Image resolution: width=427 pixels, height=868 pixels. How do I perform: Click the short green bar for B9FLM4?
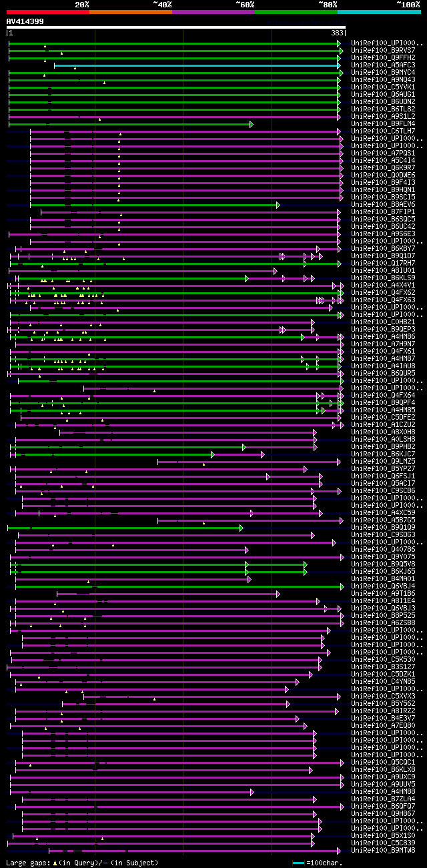(x=130, y=124)
